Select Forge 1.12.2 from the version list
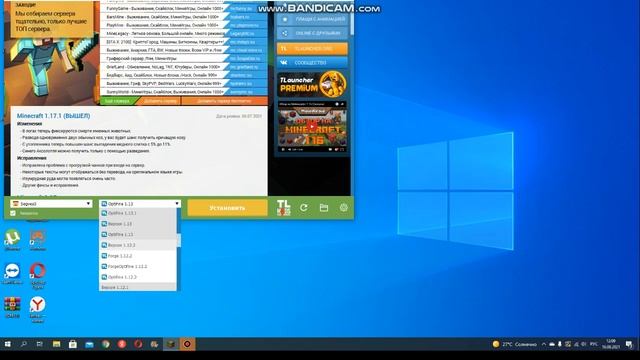 (x=138, y=256)
